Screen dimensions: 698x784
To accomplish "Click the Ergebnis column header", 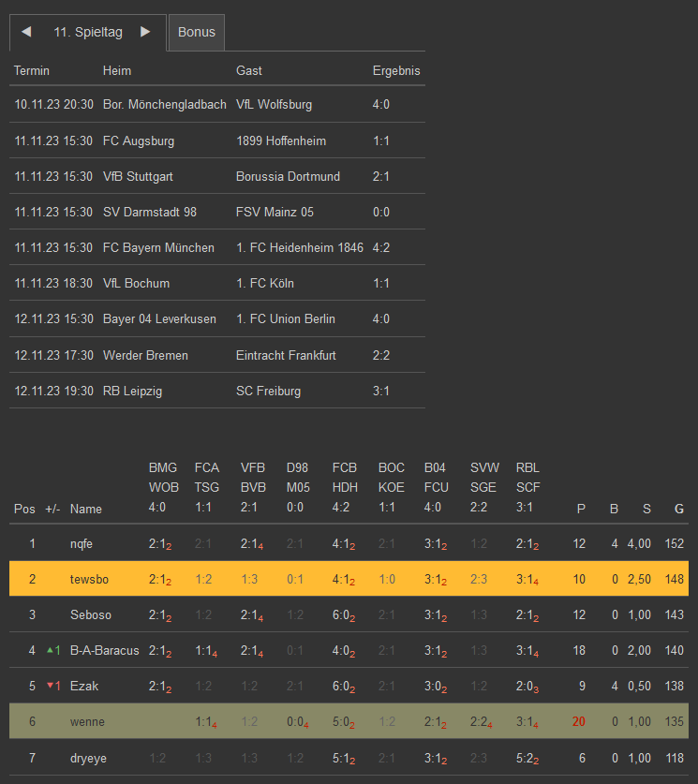I will pos(396,70).
